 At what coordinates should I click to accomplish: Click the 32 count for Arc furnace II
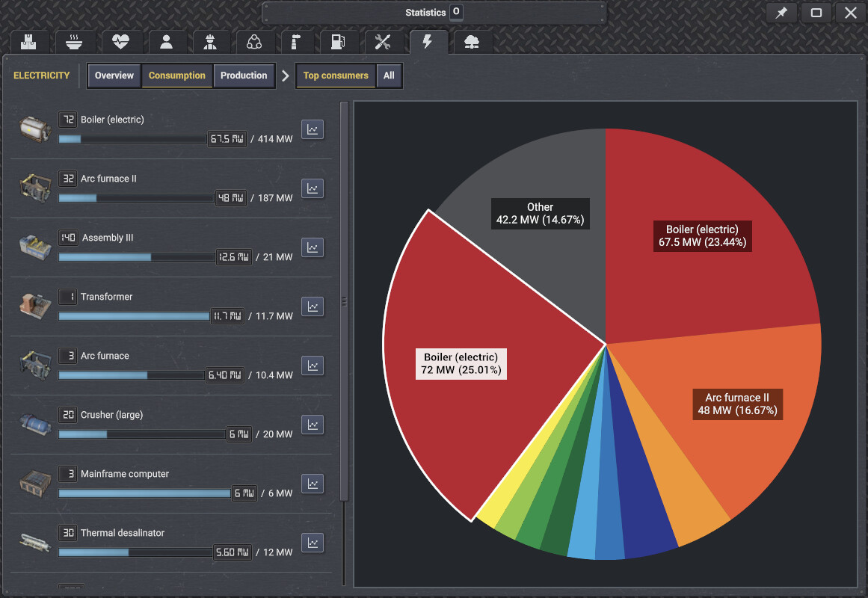point(67,179)
